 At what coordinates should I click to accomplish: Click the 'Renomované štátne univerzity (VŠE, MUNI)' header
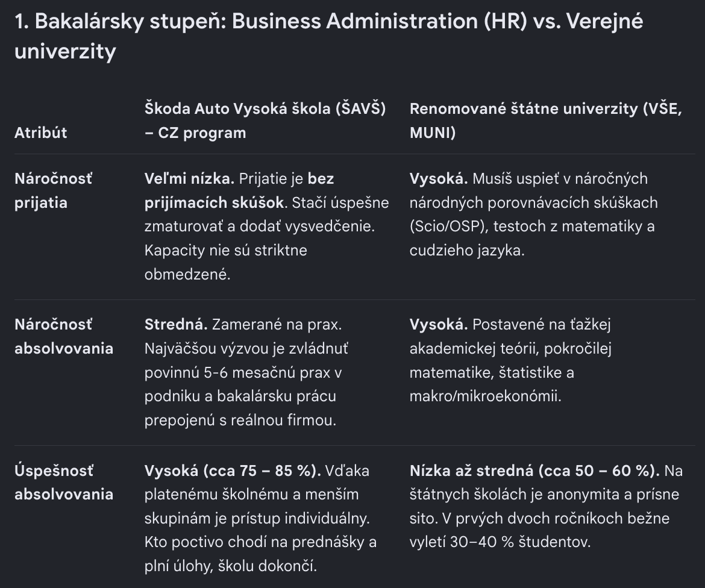[x=546, y=120]
